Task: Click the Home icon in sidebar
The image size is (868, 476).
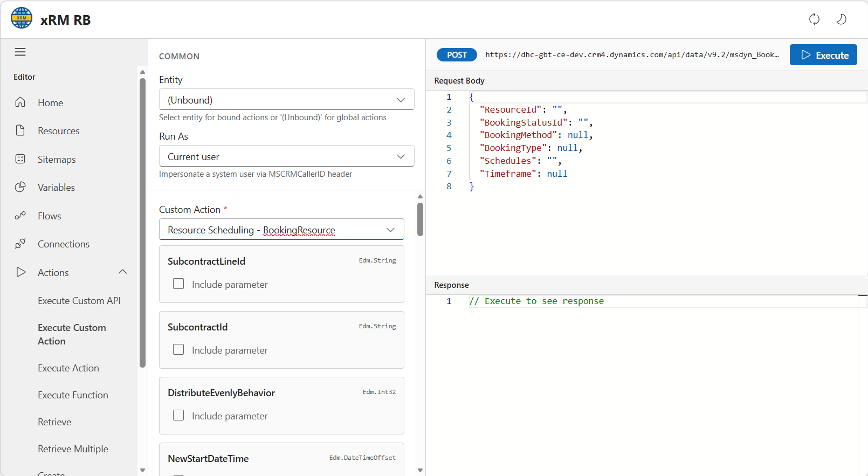Action: coord(20,102)
